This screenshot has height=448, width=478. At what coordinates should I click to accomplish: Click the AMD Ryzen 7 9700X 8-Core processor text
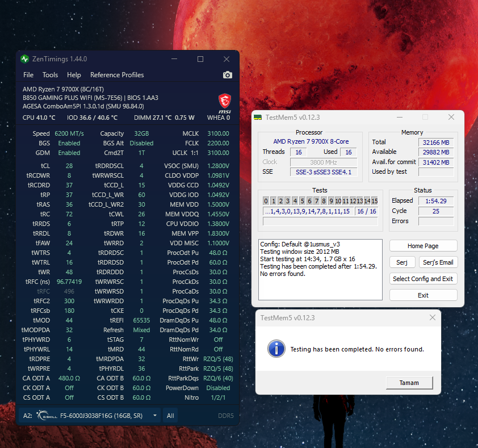311,141
